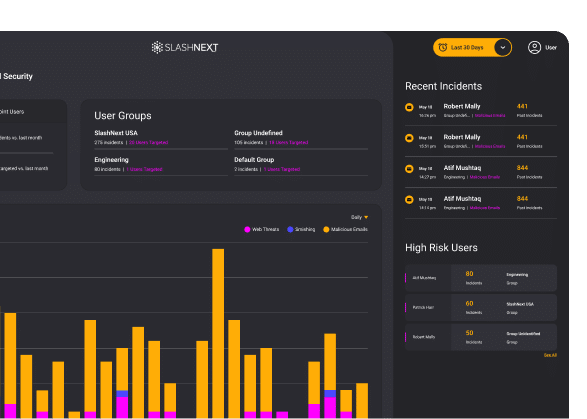This screenshot has width=587, height=419.
Task: Open Malicious Emails link in the 15:51 pm incident
Action: [490, 146]
